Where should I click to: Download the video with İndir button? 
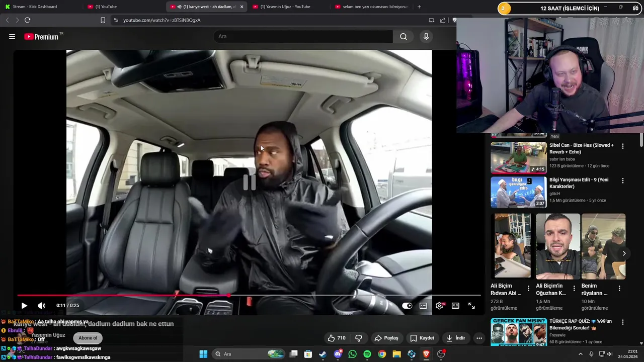(x=456, y=338)
